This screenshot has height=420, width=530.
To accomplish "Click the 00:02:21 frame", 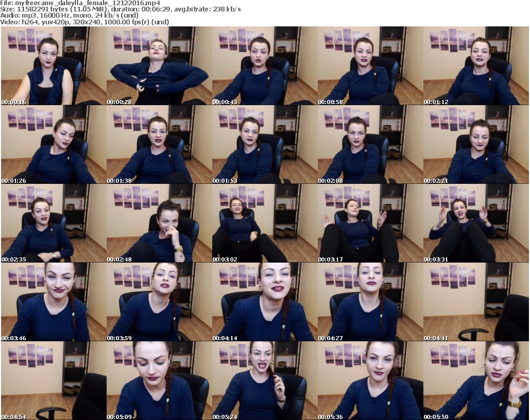I will (476, 144).
